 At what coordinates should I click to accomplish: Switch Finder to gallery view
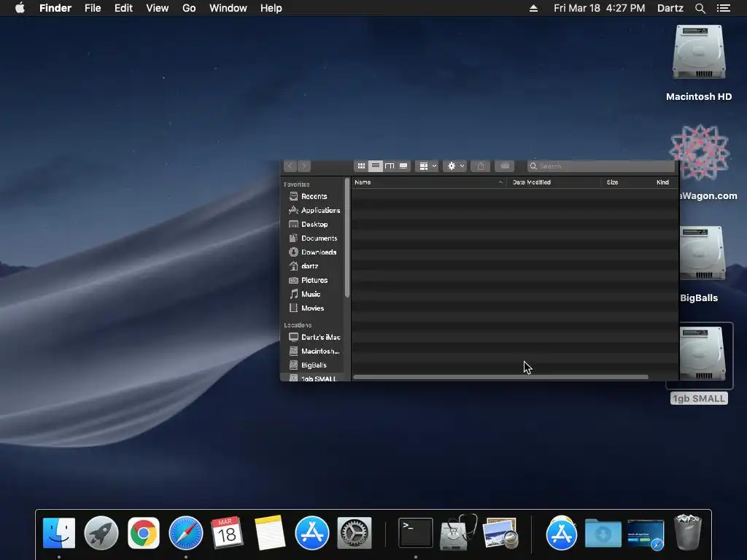403,166
